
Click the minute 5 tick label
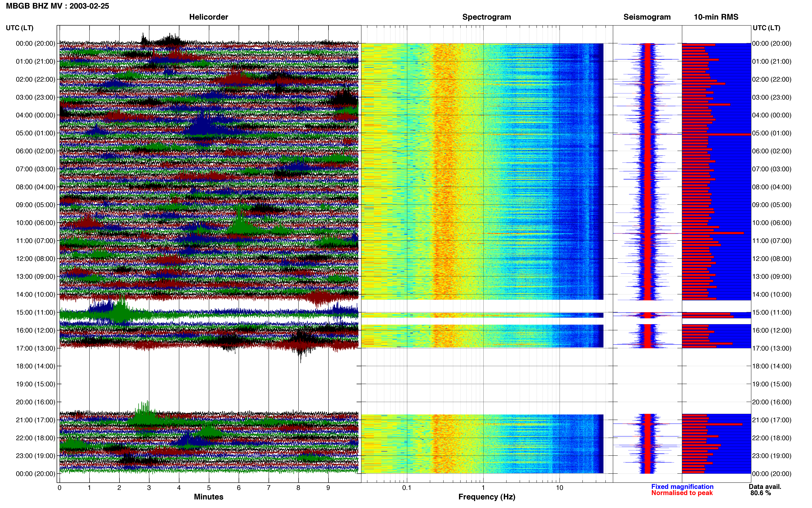tap(209, 488)
